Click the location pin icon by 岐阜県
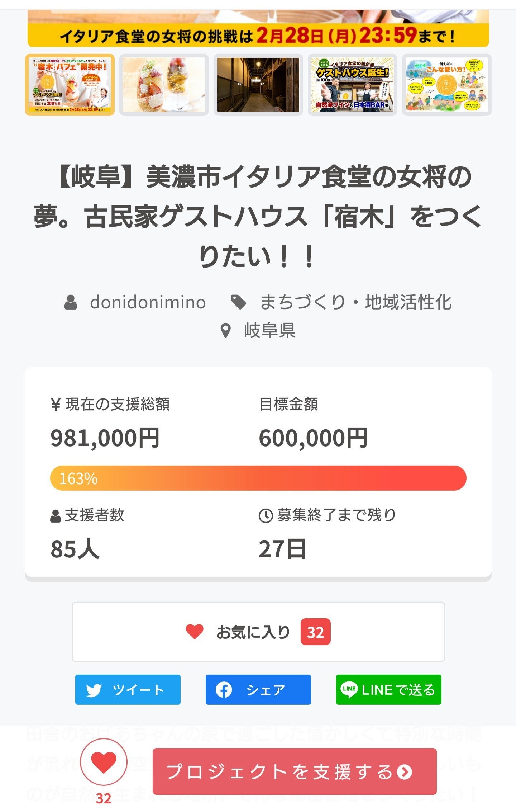516x812 pixels. [x=225, y=331]
